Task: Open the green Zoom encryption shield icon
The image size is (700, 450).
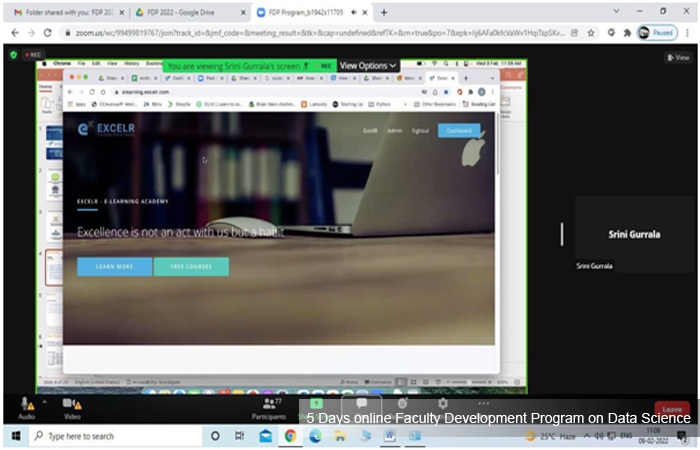Action: click(13, 55)
